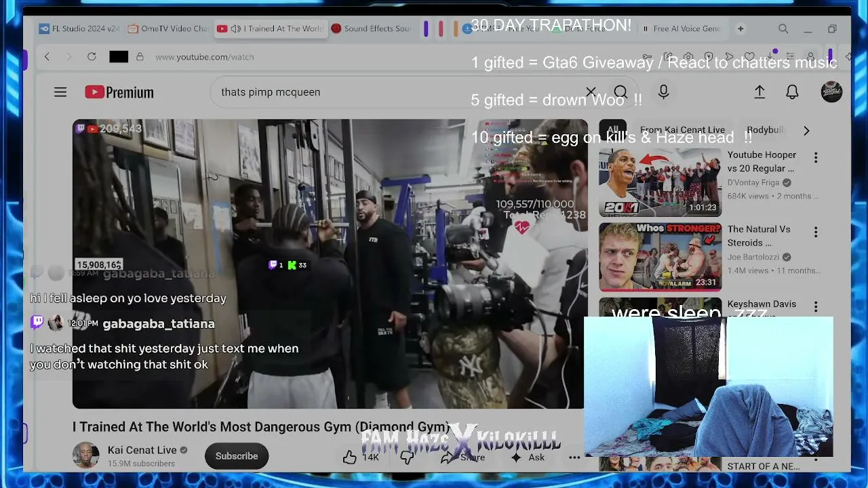868x488 pixels.
Task: Switch to the Free AI Voice Generator tab
Action: pyautogui.click(x=682, y=28)
